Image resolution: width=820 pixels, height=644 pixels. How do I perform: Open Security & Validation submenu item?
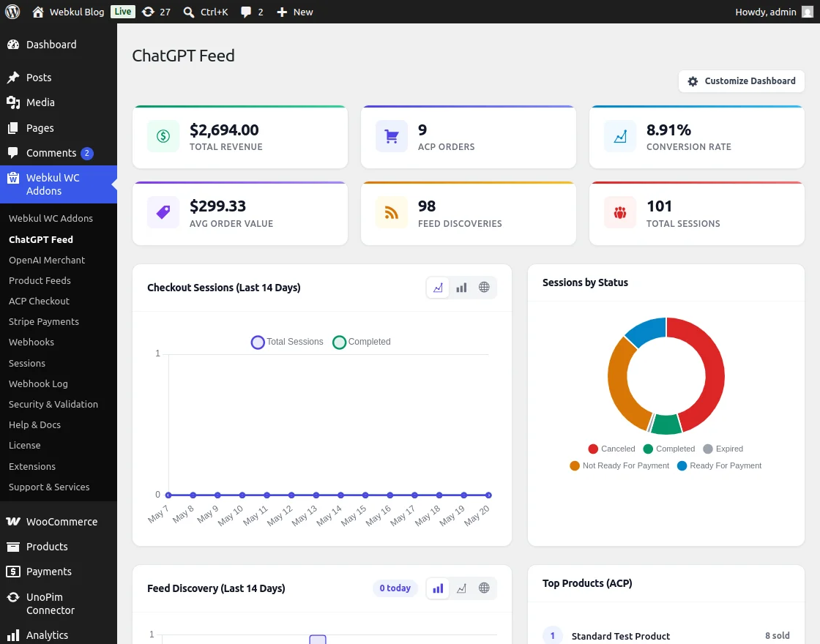[x=53, y=404]
